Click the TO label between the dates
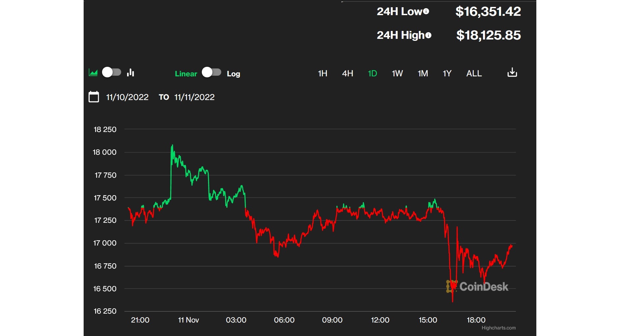The width and height of the screenshot is (644, 336). click(x=164, y=97)
